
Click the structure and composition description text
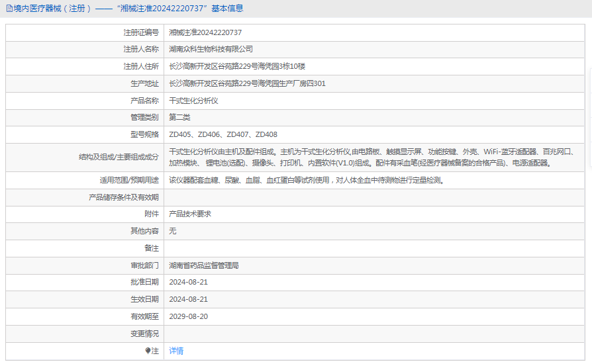click(x=373, y=158)
